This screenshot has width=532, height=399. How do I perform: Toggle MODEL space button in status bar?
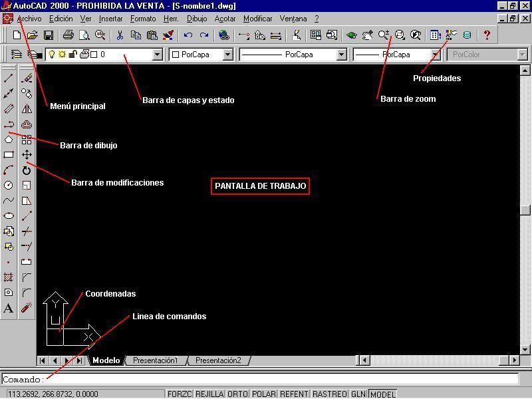coord(383,394)
